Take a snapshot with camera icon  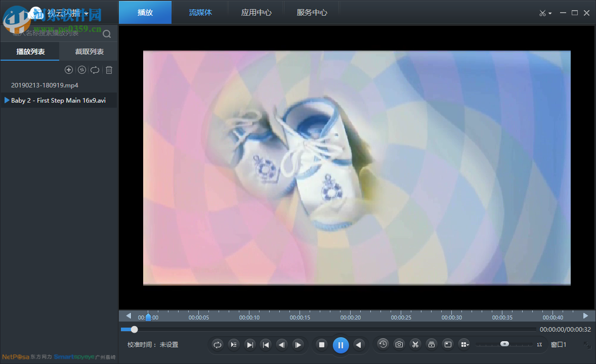pyautogui.click(x=399, y=344)
